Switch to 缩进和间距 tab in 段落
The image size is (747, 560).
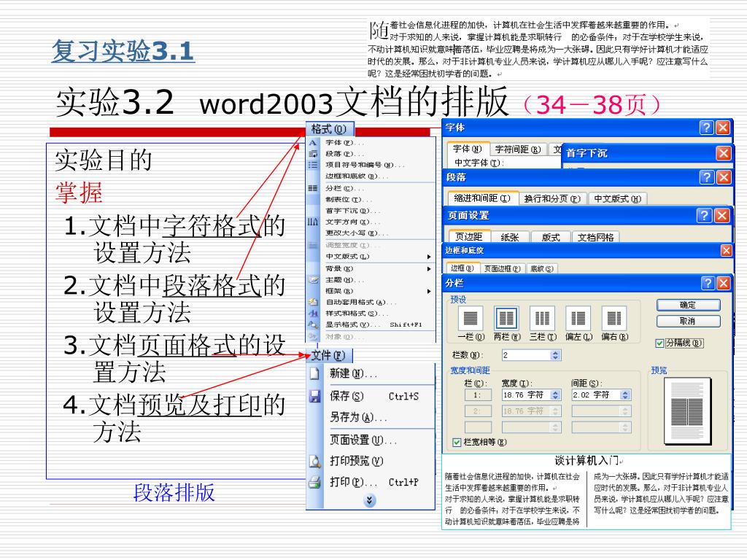pos(482,198)
